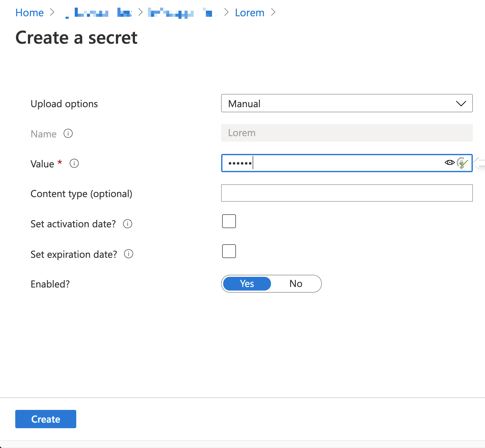Expand the breadcrumb arrow after Lorem
485x448 pixels.
pyautogui.click(x=274, y=12)
